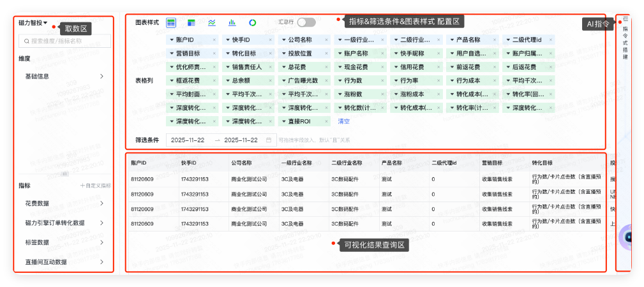The width and height of the screenshot is (644, 287).
Task: Click the end date field in filter
Action: tap(241, 140)
